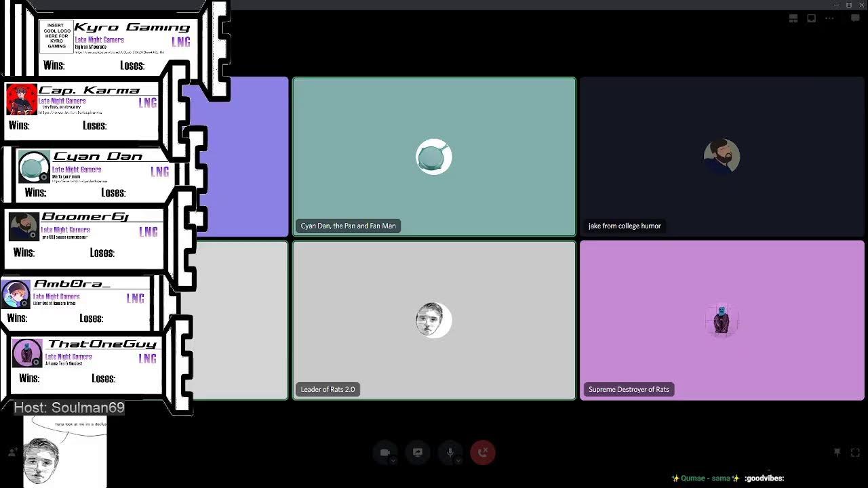The image size is (868, 488).
Task: Click 'Amb0ra_' overlay card title
Action: [72, 284]
